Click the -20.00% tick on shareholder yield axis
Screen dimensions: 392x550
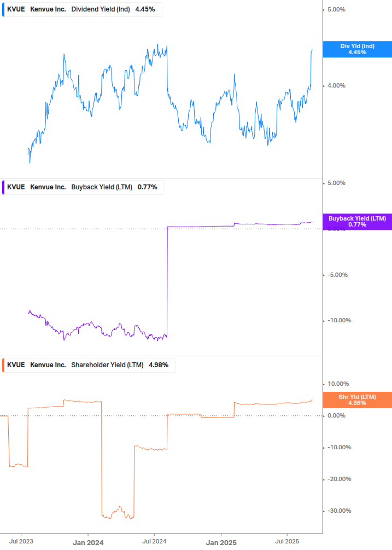[340, 479]
